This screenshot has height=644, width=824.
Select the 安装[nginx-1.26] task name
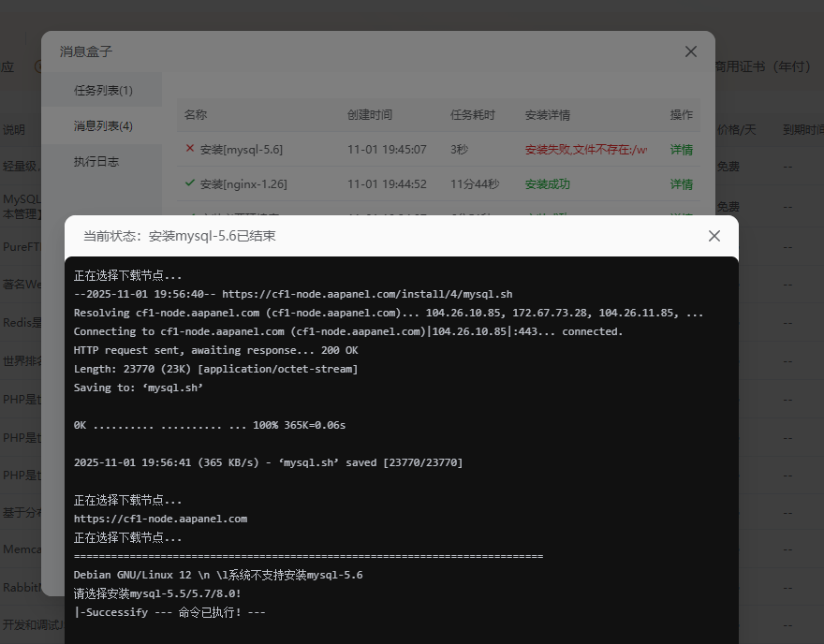point(243,184)
